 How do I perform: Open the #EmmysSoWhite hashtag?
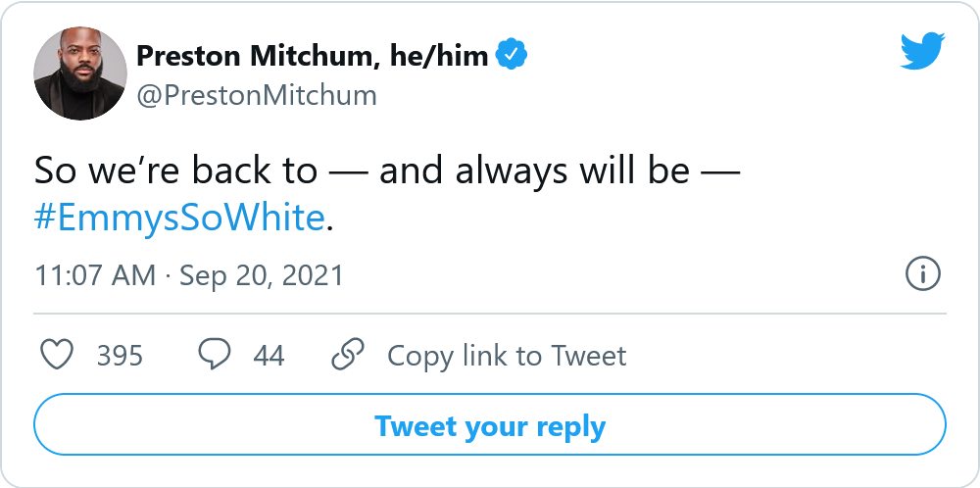coord(179,219)
